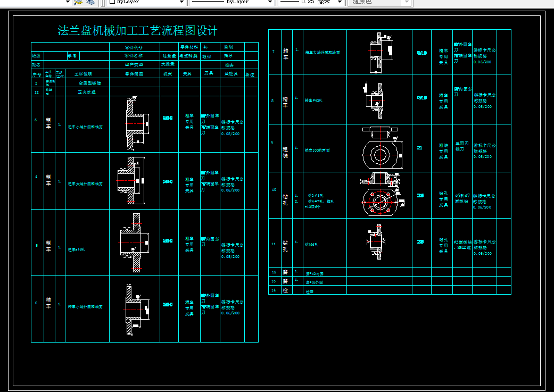This screenshot has height=392, width=554.
Task: Select row 8 finish-turn φ42 hole text
Action: pyautogui.click(x=313, y=101)
